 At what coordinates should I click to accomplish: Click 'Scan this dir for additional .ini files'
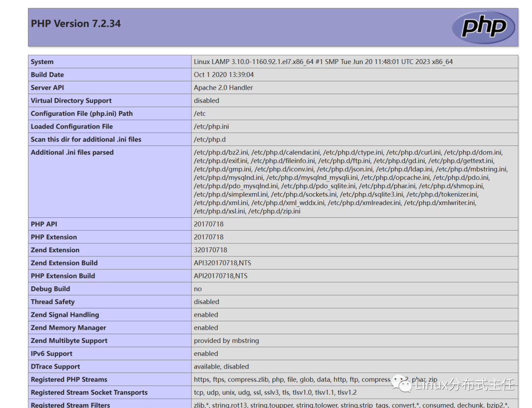[86, 139]
